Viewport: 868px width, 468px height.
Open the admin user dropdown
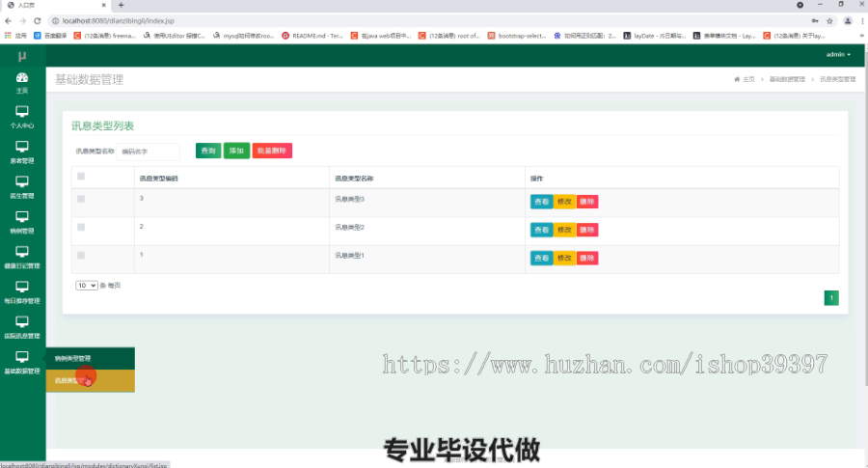click(838, 54)
